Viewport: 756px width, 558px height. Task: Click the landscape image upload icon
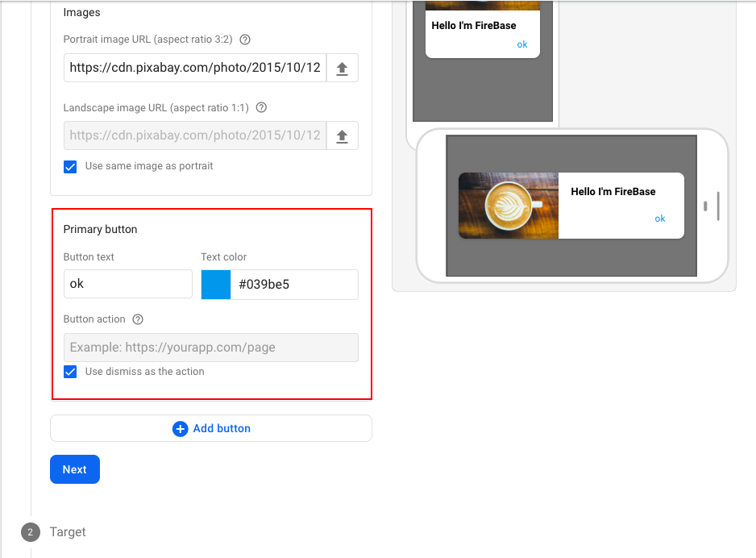click(342, 136)
